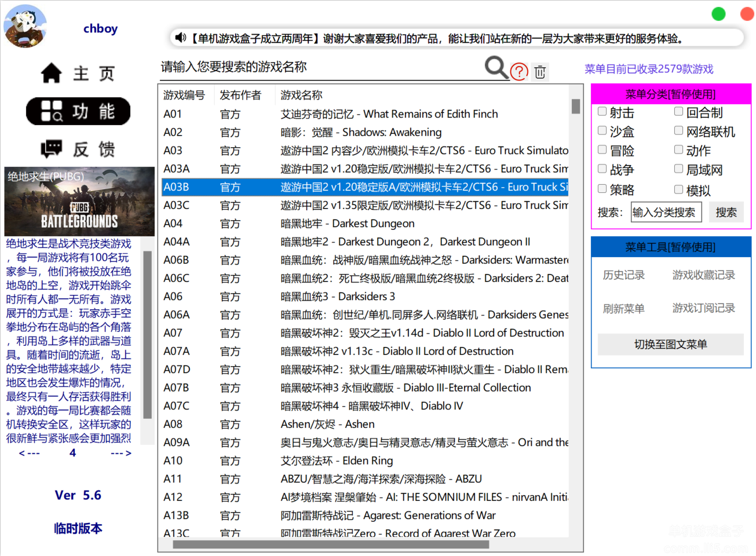Toggle the 射击 category checkbox
This screenshot has height=556, width=756.
pyautogui.click(x=602, y=111)
